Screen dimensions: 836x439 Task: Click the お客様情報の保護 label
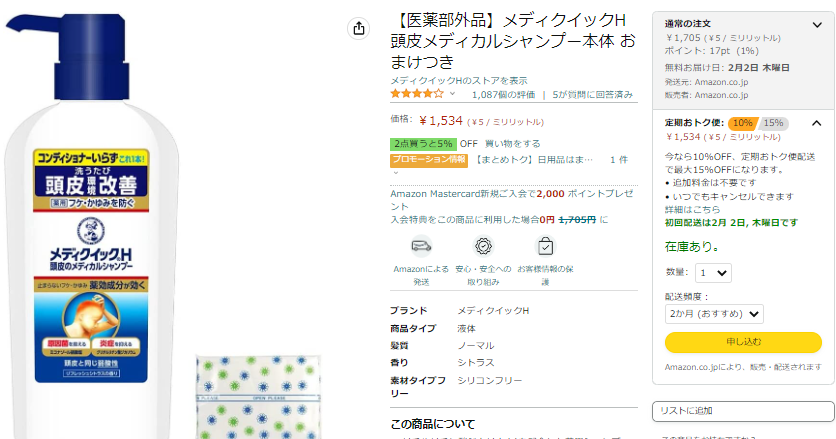click(545, 275)
